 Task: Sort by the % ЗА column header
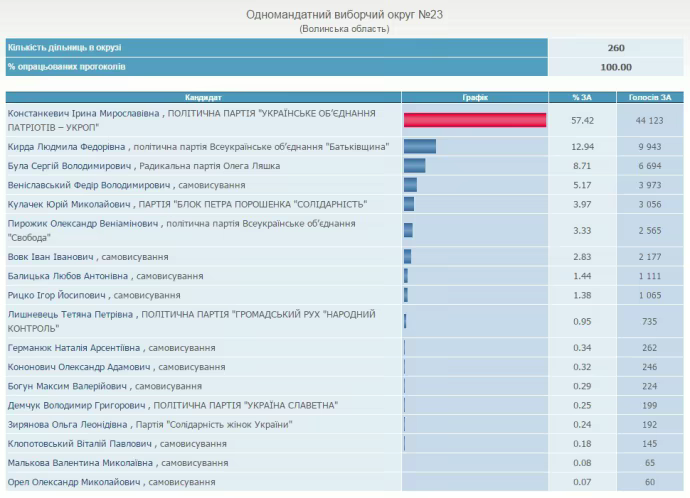pos(583,97)
